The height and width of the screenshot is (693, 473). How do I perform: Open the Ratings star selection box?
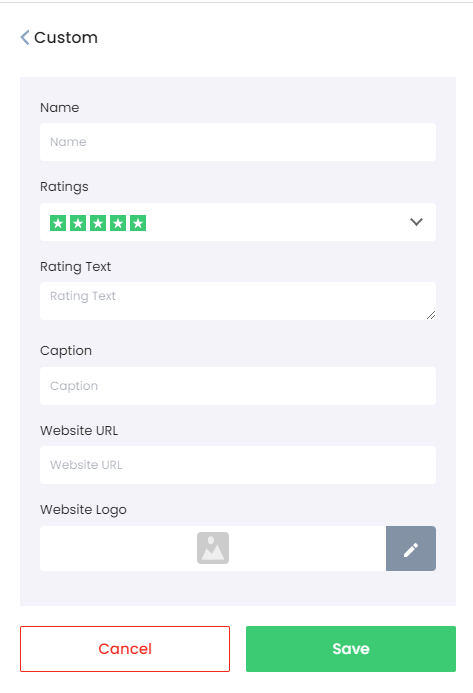click(x=238, y=222)
